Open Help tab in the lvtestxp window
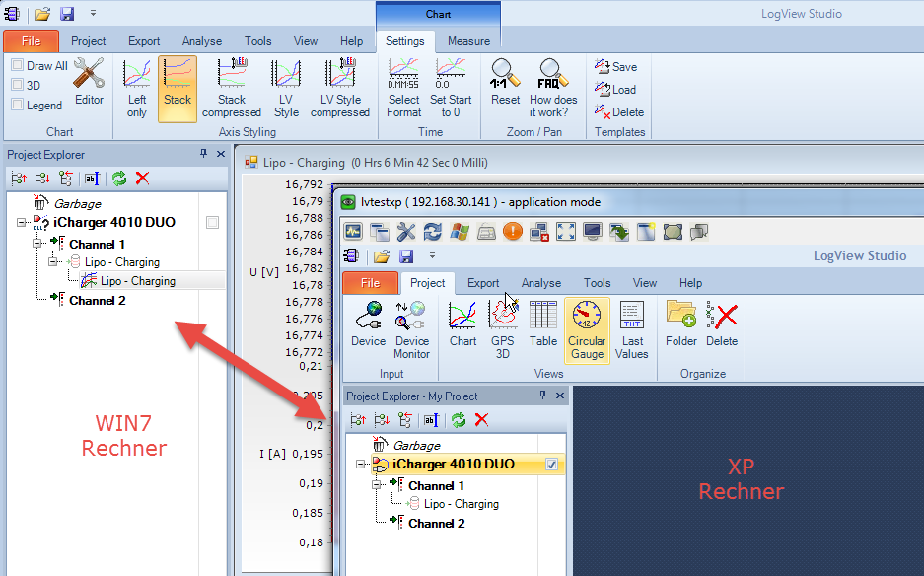Screen dimensions: 924x576 690,283
